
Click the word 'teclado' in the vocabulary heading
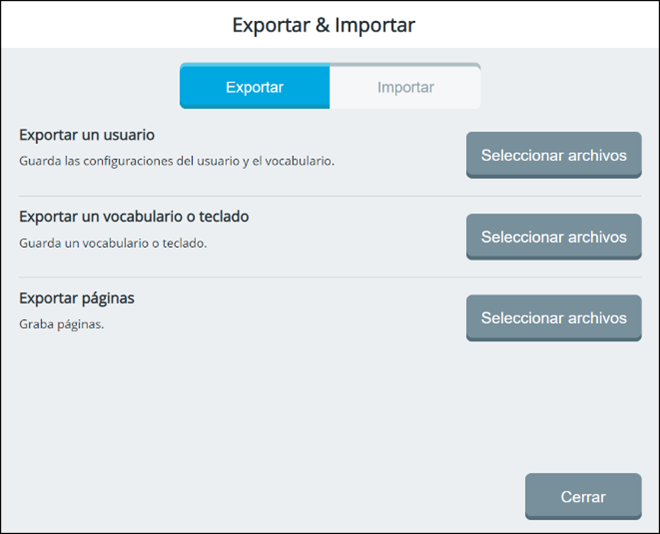point(224,216)
